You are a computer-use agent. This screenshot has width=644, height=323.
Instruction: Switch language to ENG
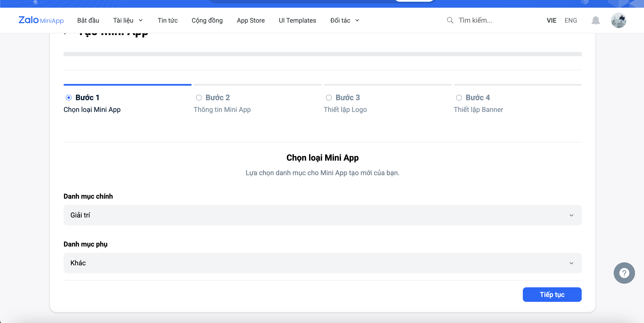[571, 21]
